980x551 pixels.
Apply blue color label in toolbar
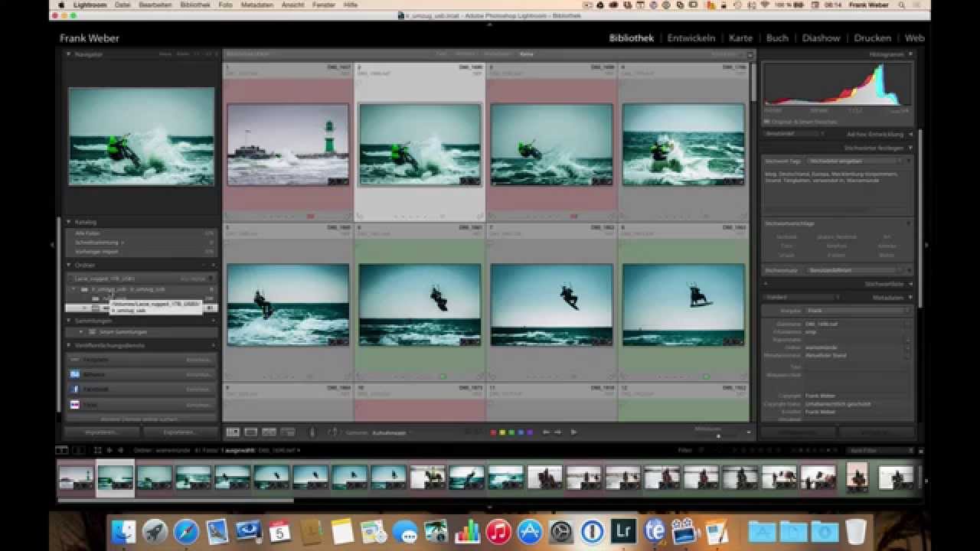pos(519,432)
